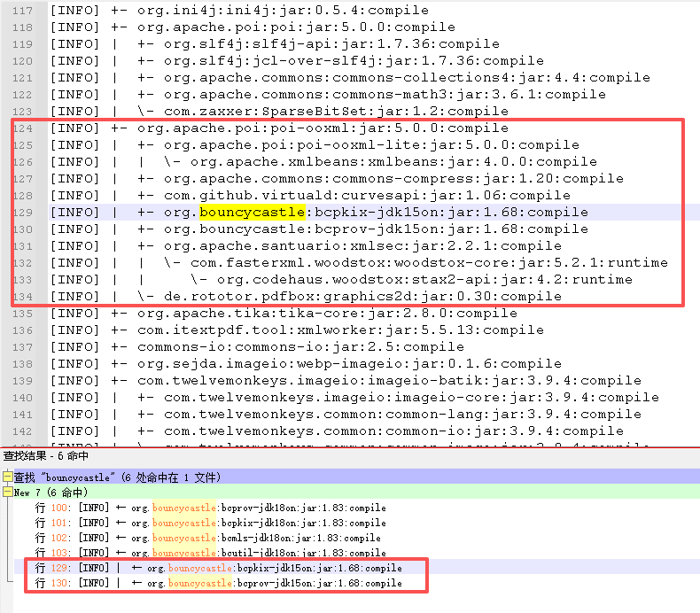The width and height of the screenshot is (700, 613).
Task: Select the webp-imageio:jar:0.1.6 line
Action: [x=306, y=364]
